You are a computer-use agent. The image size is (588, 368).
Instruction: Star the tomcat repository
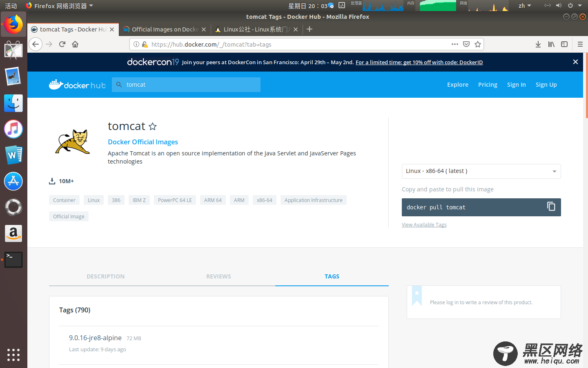(x=153, y=126)
